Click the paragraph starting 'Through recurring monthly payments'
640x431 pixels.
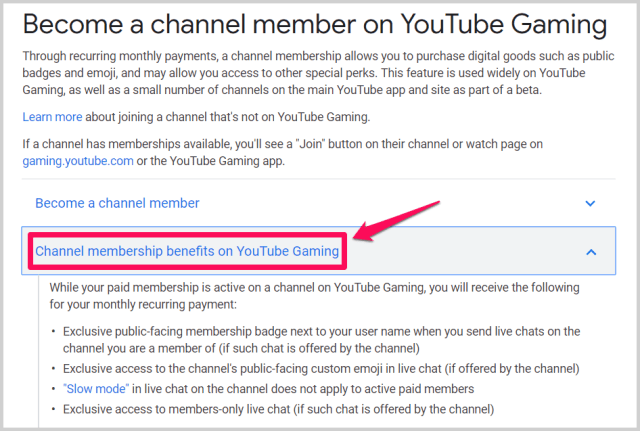318,73
